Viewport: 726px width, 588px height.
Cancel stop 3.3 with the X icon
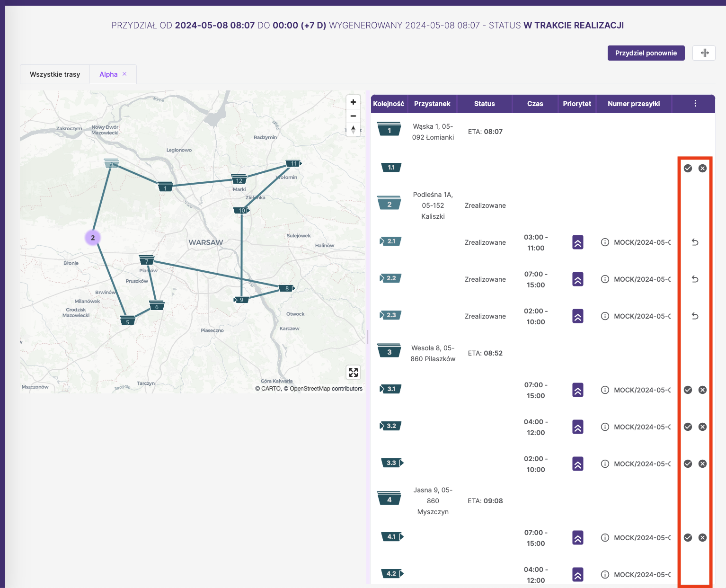tap(702, 464)
